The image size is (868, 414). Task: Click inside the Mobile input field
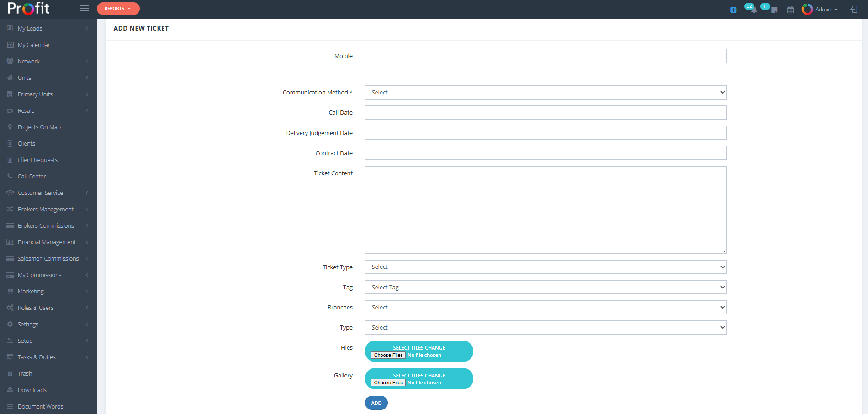545,56
